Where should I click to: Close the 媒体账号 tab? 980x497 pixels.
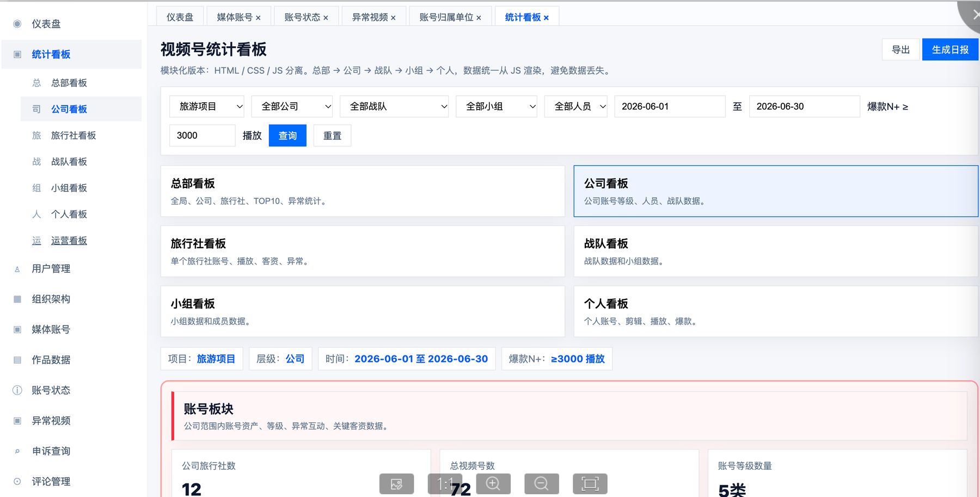pyautogui.click(x=258, y=18)
